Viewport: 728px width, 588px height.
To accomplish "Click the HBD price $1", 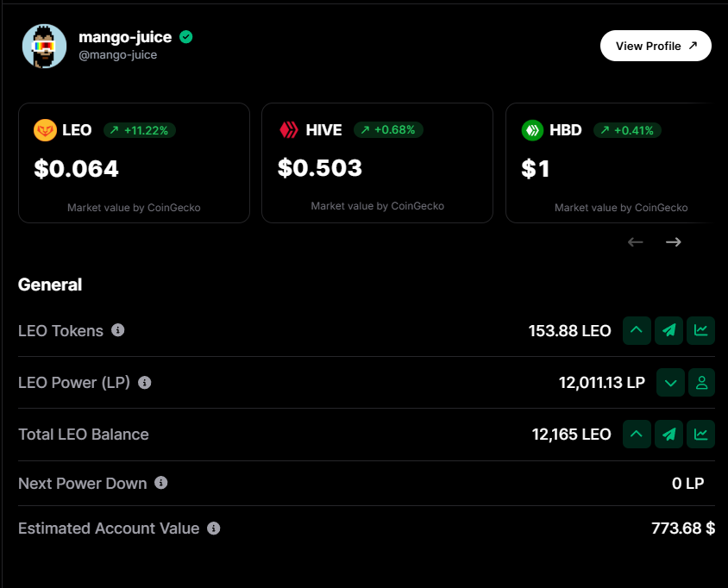I will (x=536, y=168).
